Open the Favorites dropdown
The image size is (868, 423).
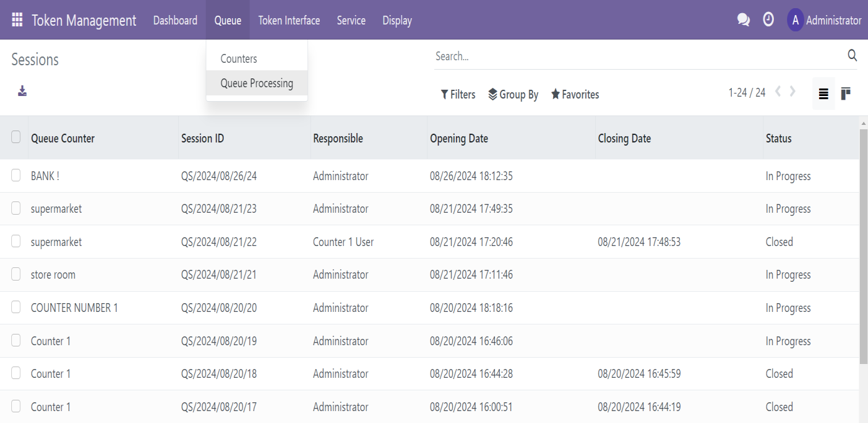[x=574, y=95]
